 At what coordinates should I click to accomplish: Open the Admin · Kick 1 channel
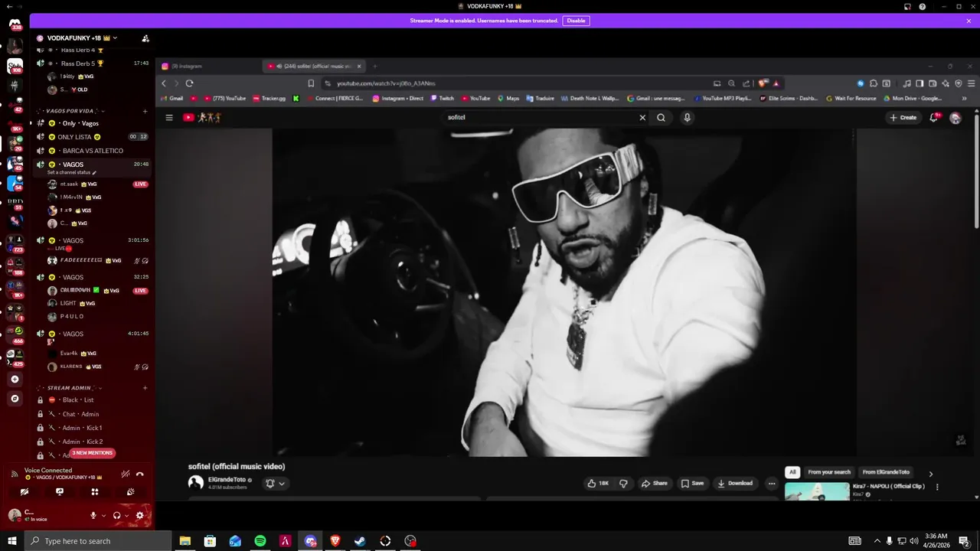(93, 428)
